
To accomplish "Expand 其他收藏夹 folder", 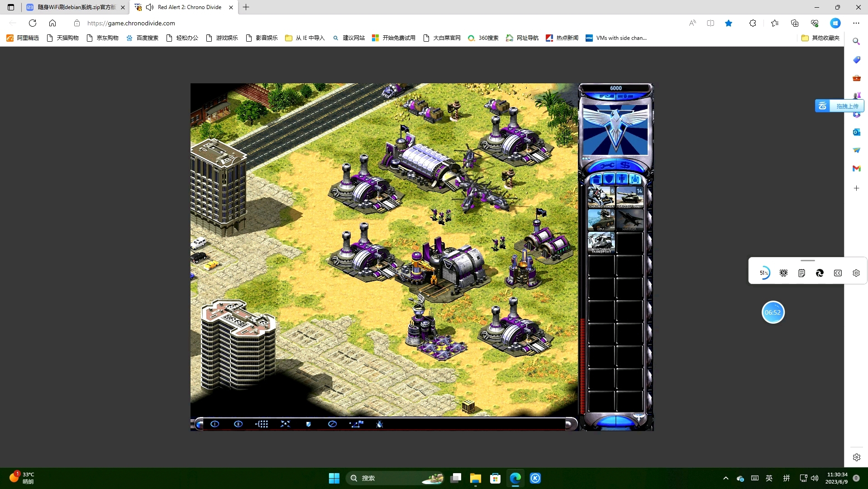I will (x=820, y=38).
